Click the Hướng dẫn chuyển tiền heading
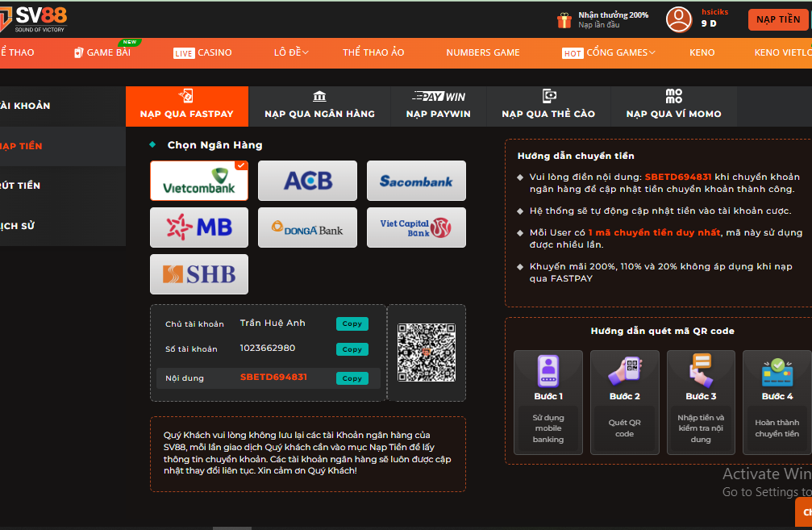The image size is (812, 530). [576, 156]
